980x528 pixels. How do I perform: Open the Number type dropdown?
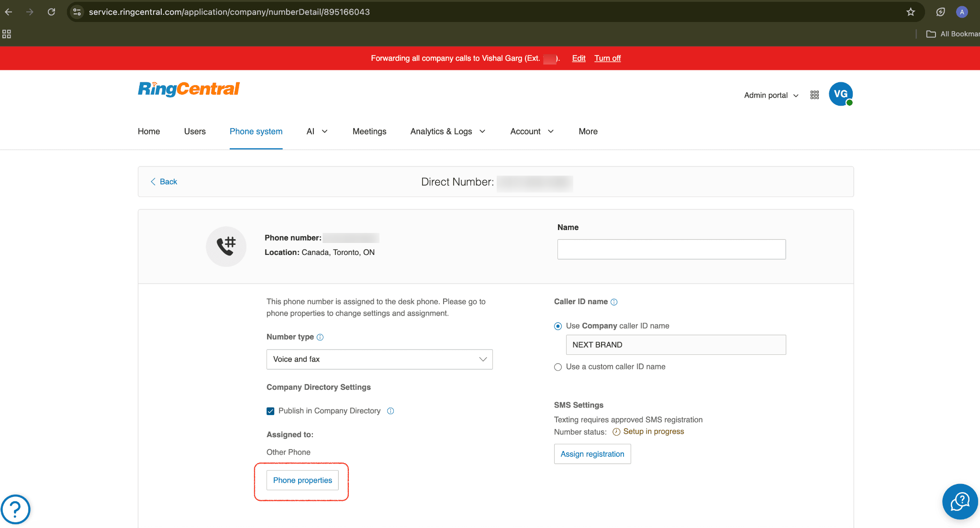tap(379, 359)
